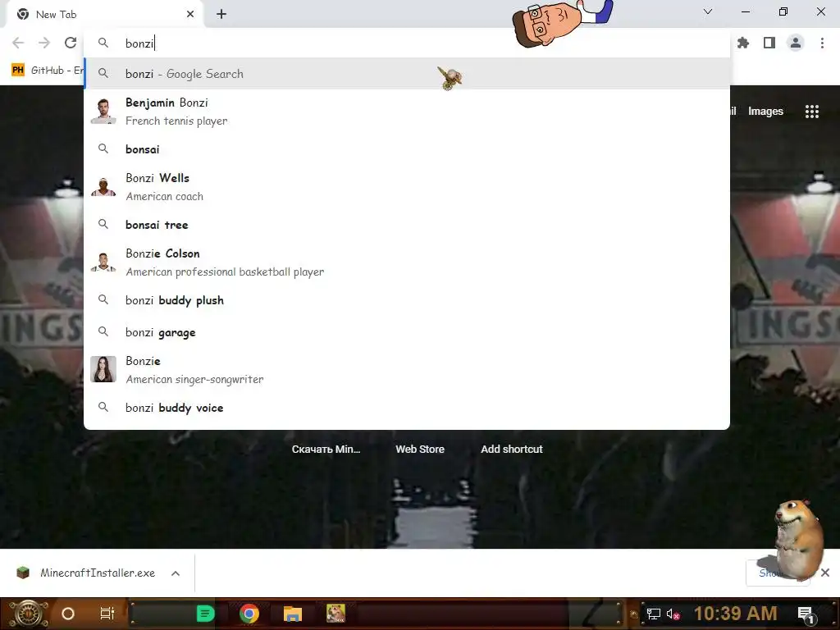Click the Add shortcut button
Viewport: 840px width, 630px height.
click(x=512, y=450)
